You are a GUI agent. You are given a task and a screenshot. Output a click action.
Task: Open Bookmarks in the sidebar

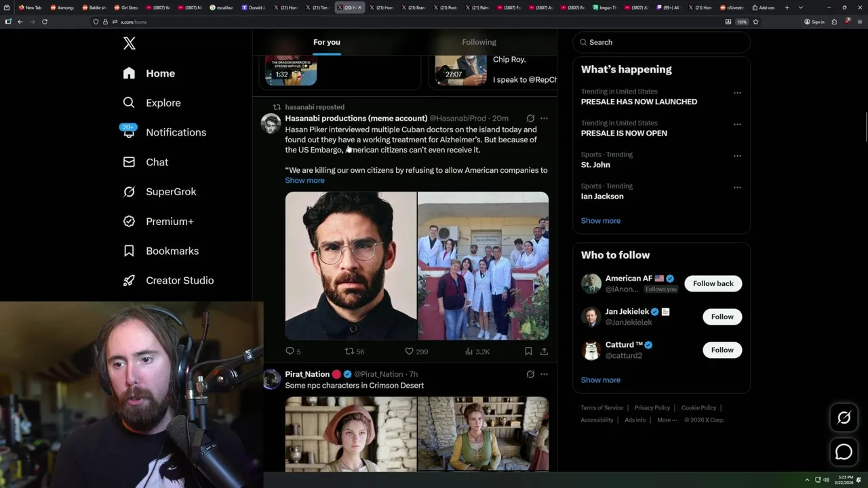[x=161, y=251]
